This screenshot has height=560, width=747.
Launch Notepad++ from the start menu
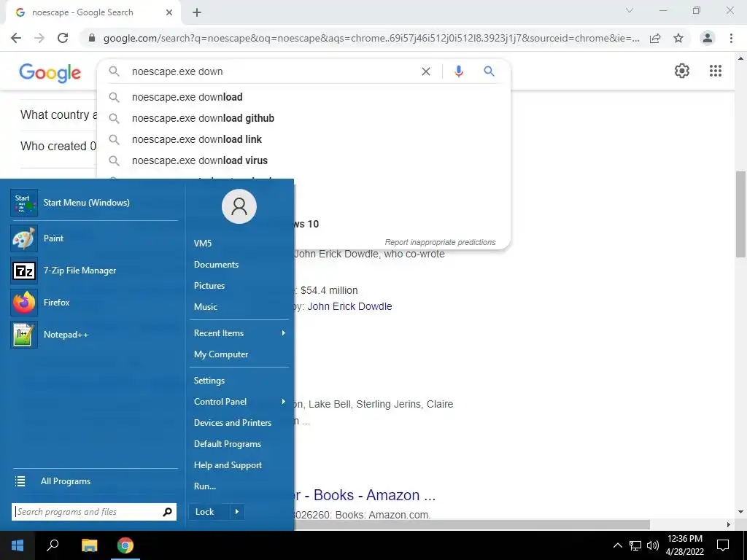pyautogui.click(x=94, y=334)
